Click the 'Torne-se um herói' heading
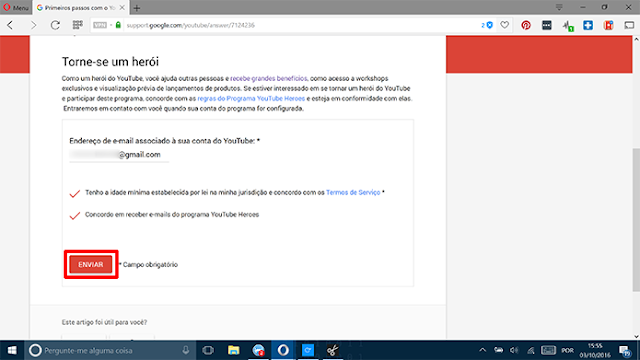The height and width of the screenshot is (360, 640). coord(110,62)
